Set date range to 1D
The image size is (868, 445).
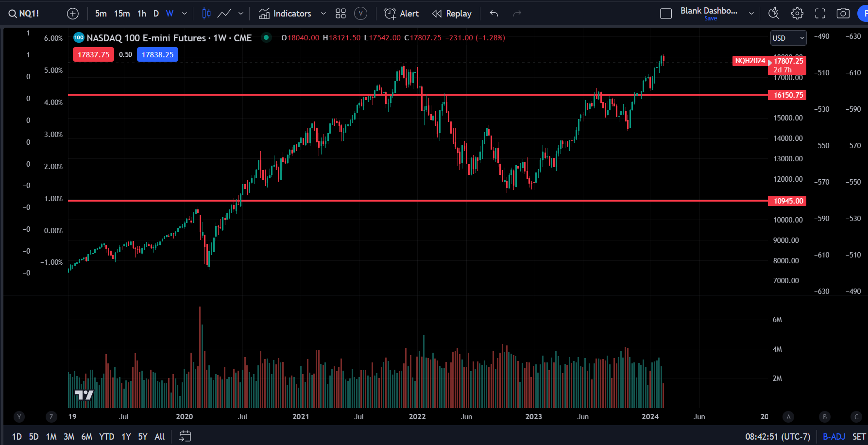coord(17,437)
